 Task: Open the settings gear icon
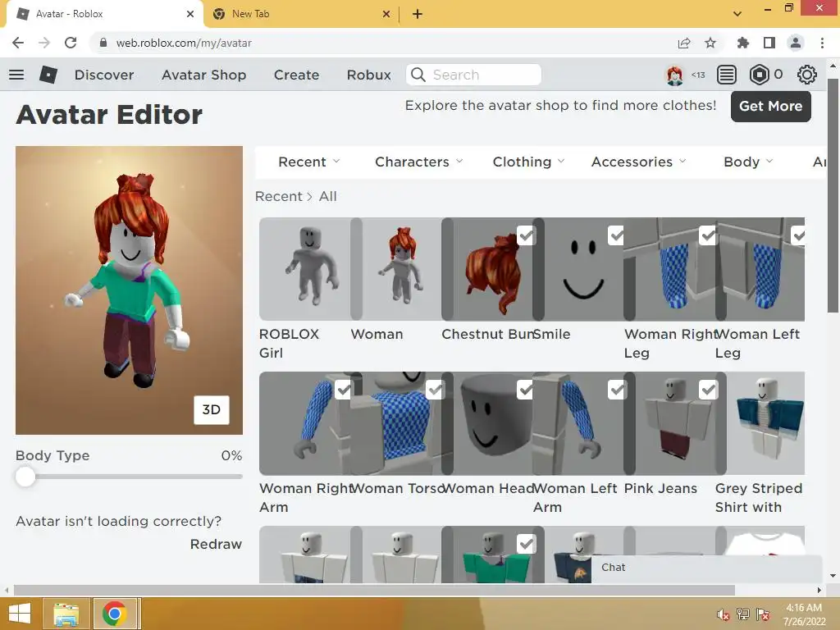pyautogui.click(x=807, y=75)
